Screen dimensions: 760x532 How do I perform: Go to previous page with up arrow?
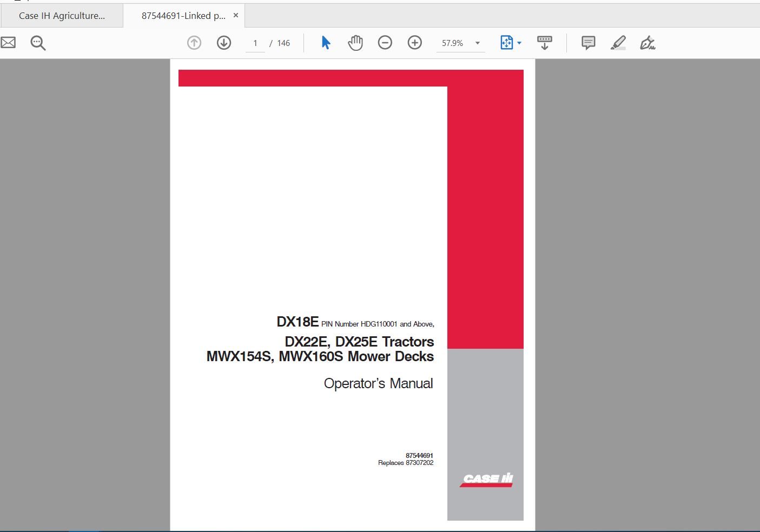[x=194, y=43]
